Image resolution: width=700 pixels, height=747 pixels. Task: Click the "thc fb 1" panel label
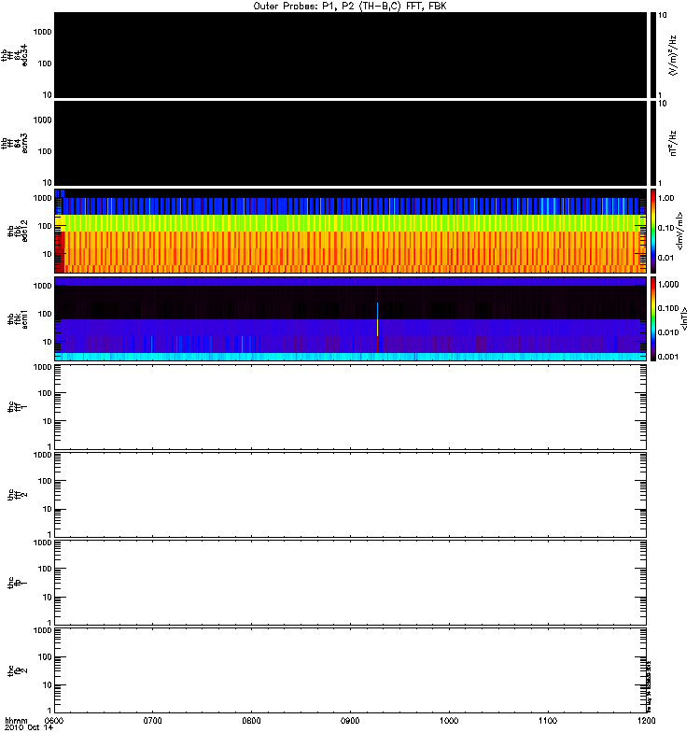tap(18, 582)
